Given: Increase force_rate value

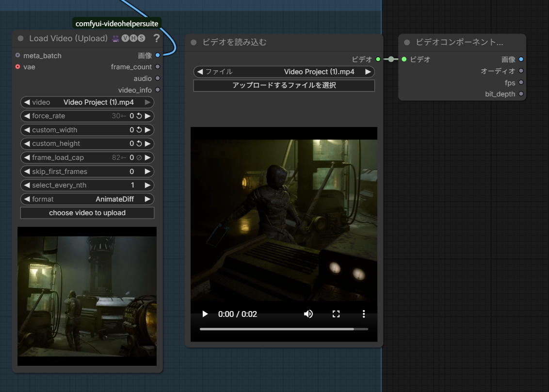Looking at the screenshot, I should click(x=148, y=116).
